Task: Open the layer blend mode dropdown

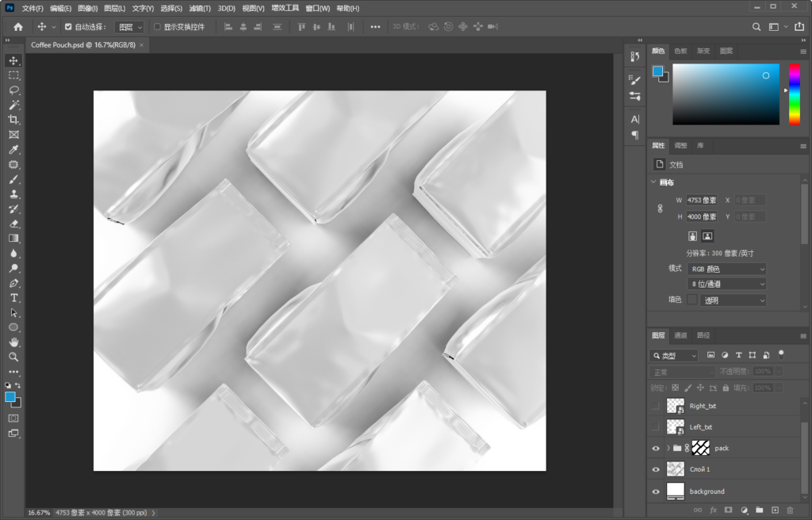Action: [683, 372]
